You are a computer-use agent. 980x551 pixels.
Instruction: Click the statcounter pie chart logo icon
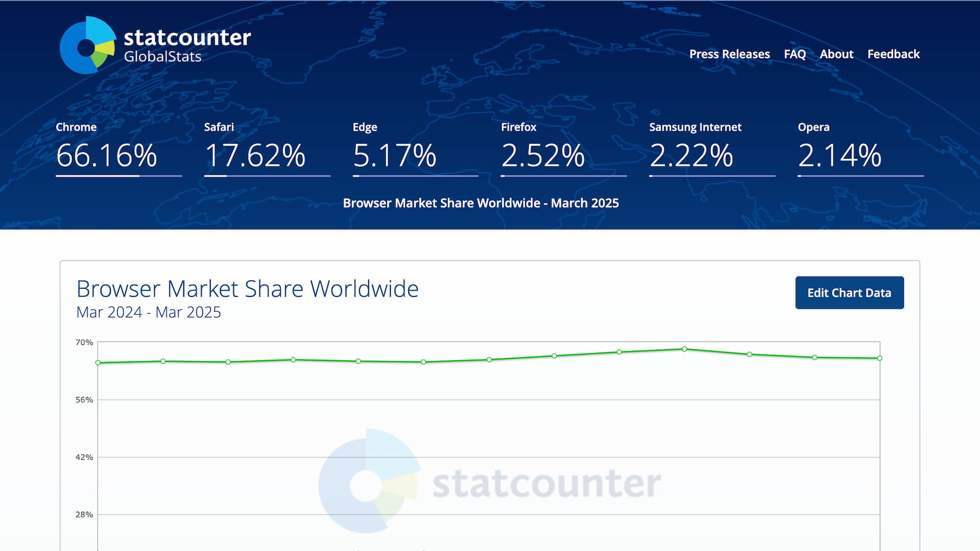pos(87,46)
